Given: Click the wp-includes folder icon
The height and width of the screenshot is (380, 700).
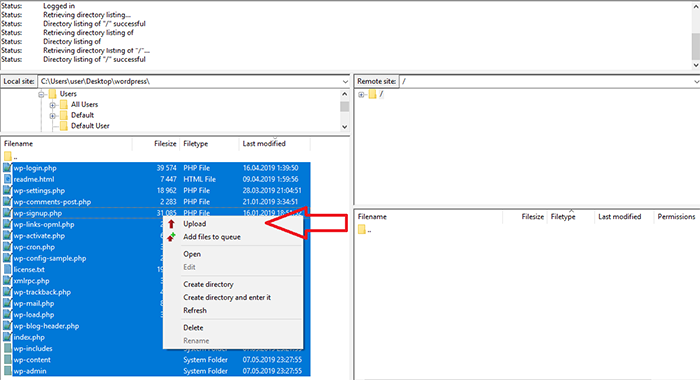Looking at the screenshot, I should pos(7,348).
